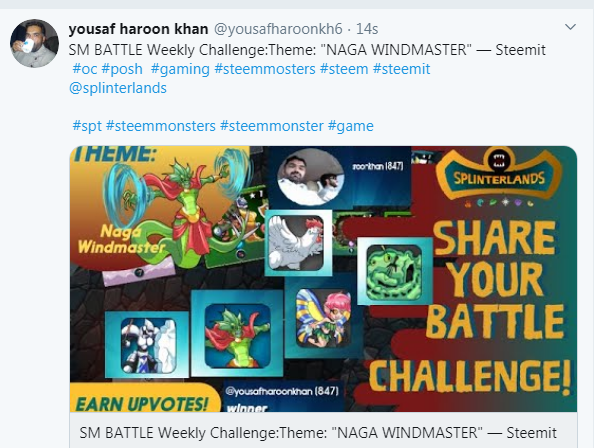Viewport: 608px width, 448px height.
Task: Click the #steemmonsters hashtag
Action: pos(161,126)
